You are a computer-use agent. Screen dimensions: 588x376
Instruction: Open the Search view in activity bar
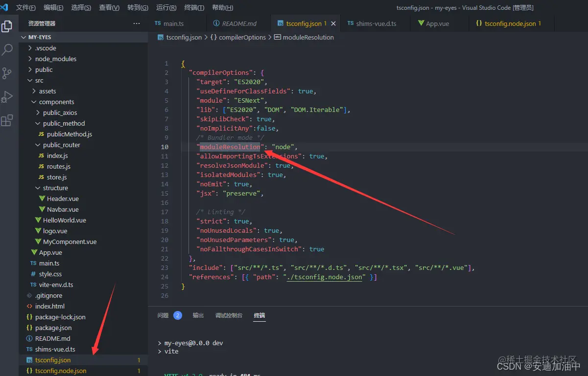(7, 49)
